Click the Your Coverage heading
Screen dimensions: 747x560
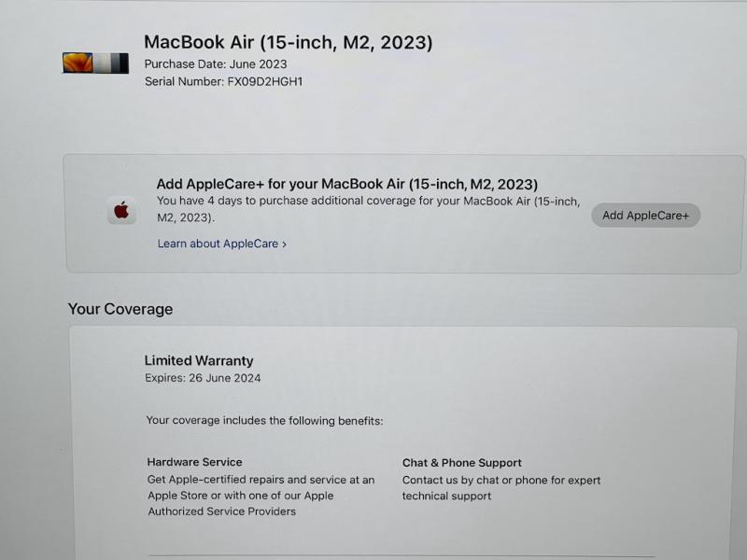click(x=120, y=309)
